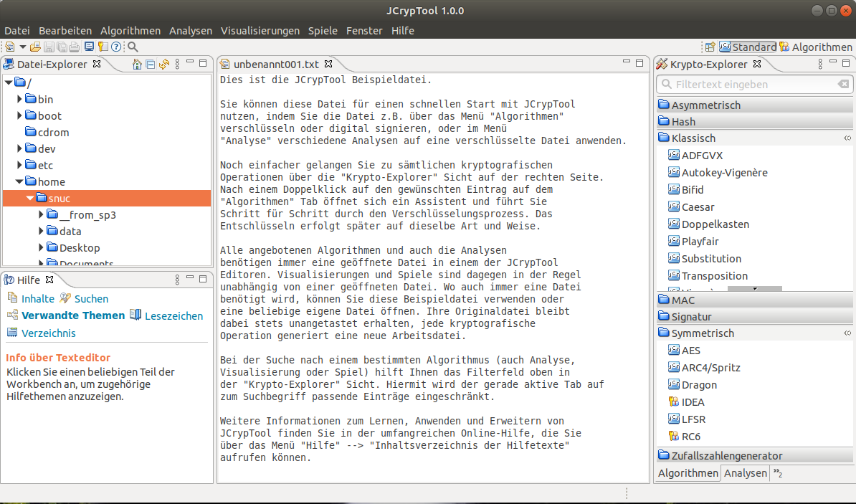The width and height of the screenshot is (856, 504).
Task: Click the blue question mark help toolbar icon
Action: point(115,47)
